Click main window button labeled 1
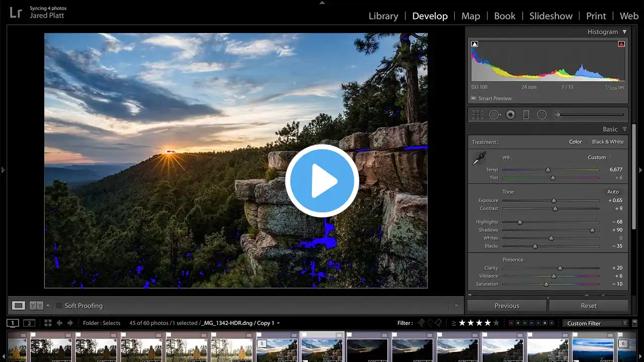Screen dimensions: 644x362 tap(13, 323)
